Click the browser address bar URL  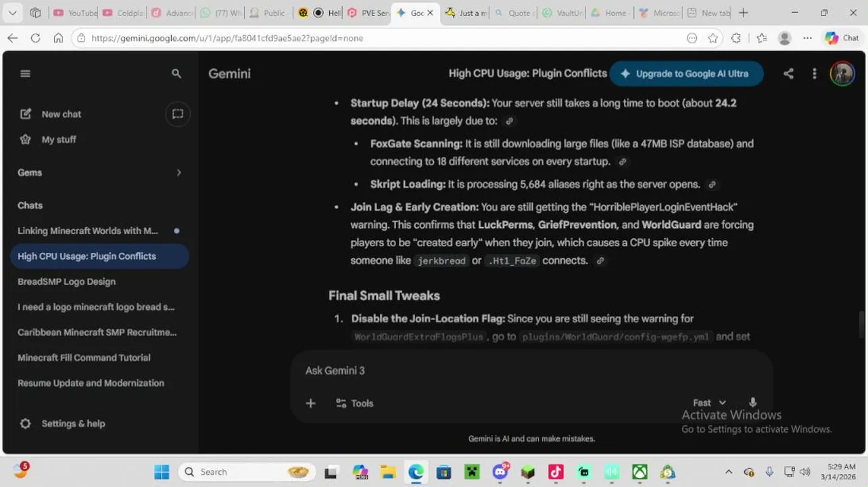227,39
